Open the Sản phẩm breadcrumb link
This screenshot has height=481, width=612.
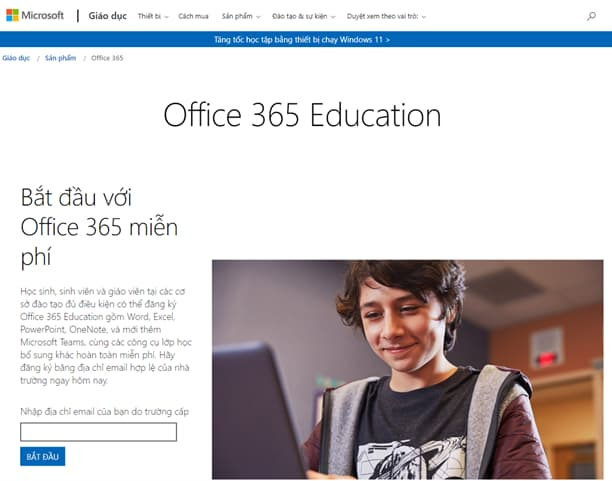click(60, 58)
